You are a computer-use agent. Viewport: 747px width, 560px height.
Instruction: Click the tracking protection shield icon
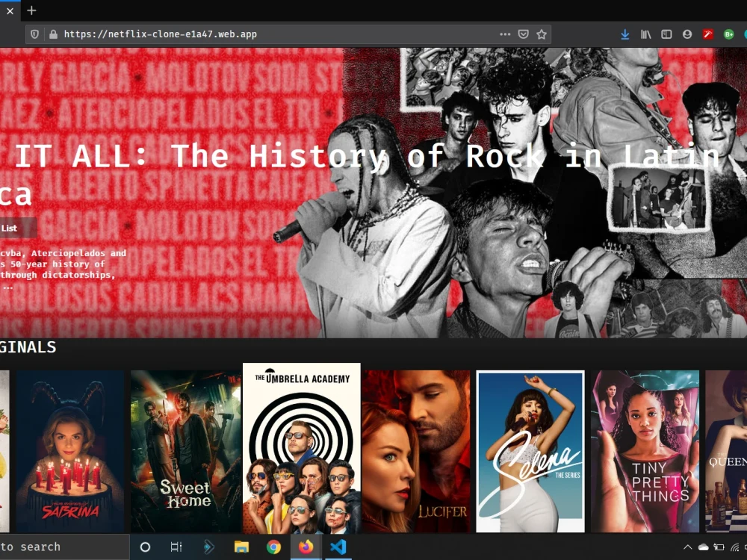[x=35, y=34]
